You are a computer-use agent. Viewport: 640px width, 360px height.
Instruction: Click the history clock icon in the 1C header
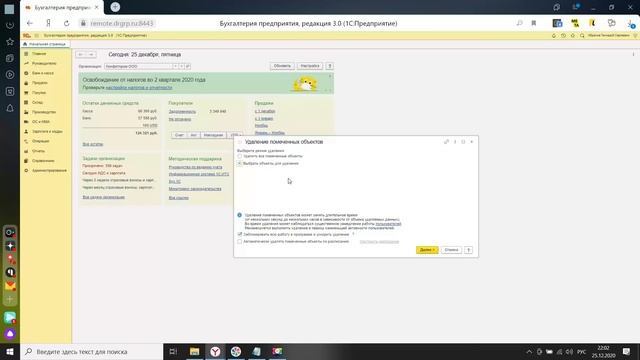563,36
